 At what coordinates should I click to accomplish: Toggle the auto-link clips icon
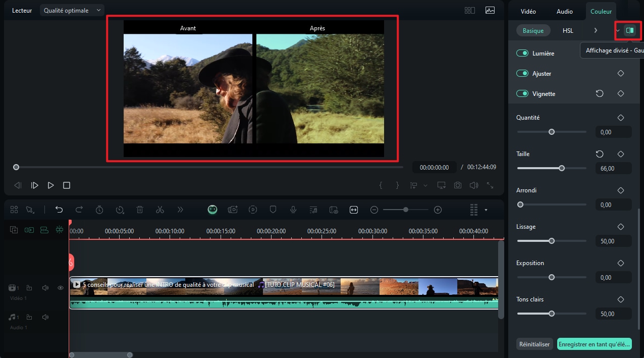[x=29, y=230]
